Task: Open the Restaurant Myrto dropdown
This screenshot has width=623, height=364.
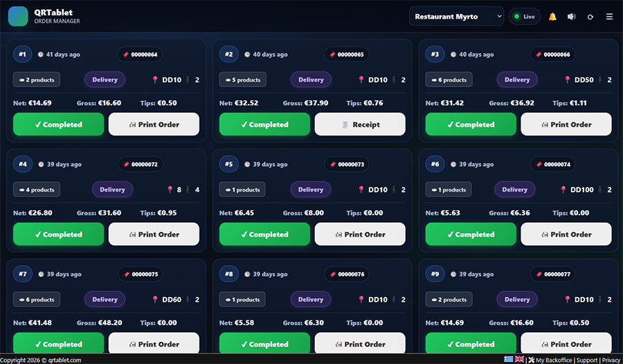Action: click(x=457, y=17)
